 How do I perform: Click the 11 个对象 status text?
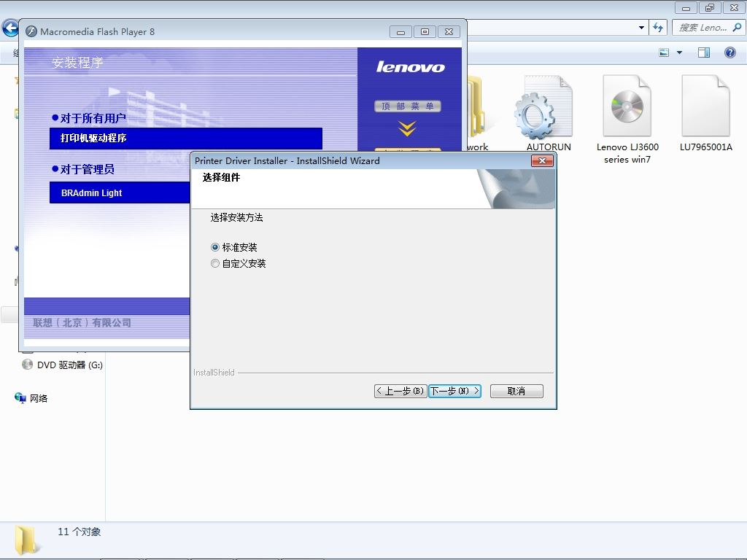(79, 532)
